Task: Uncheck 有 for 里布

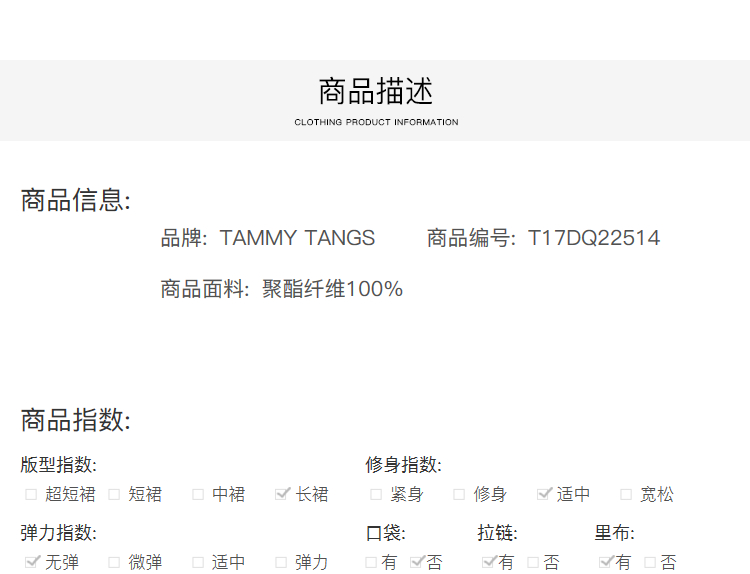Action: pos(605,562)
